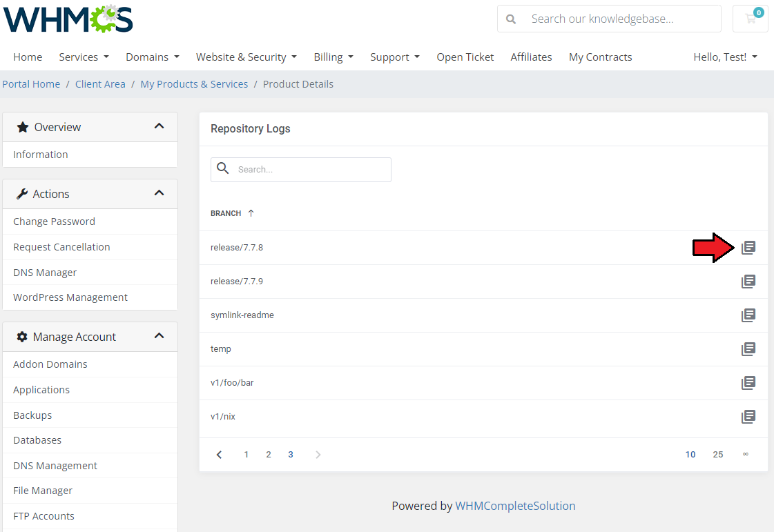Select Open Ticket in navigation
The width and height of the screenshot is (774, 532).
pos(465,57)
